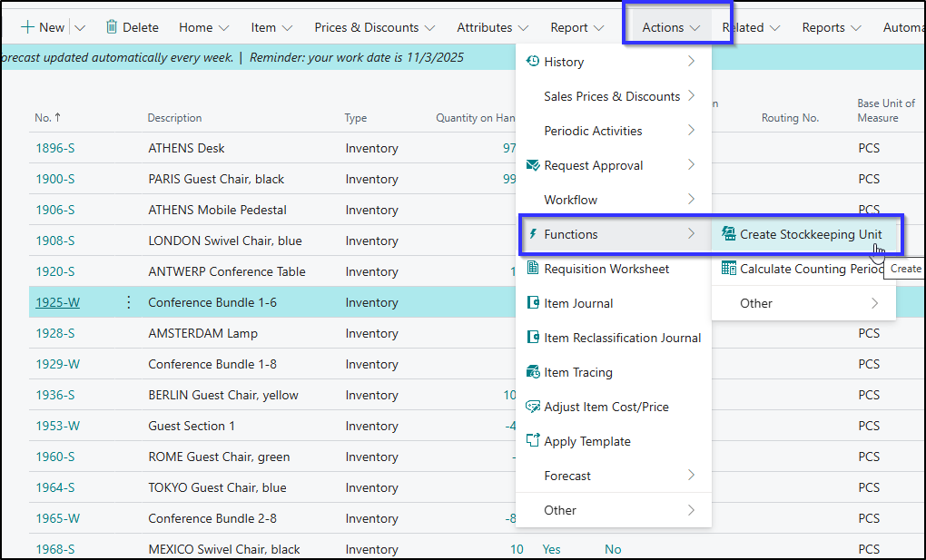The height and width of the screenshot is (560, 926).
Task: Click the Requisition Worksheet icon
Action: tap(533, 269)
